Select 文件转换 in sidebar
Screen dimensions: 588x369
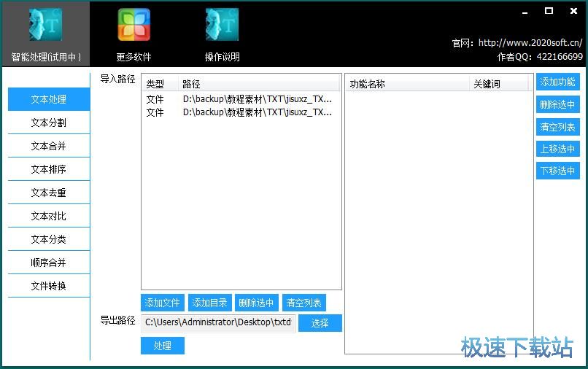coord(49,286)
